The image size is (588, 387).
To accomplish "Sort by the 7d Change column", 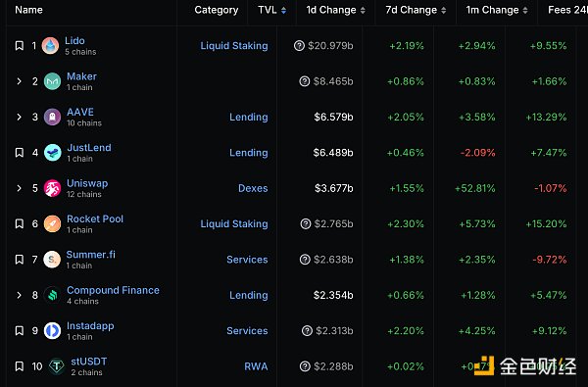I will point(416,10).
